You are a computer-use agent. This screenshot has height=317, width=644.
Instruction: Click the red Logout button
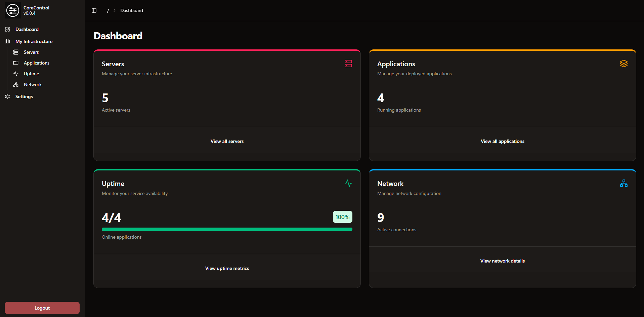[42, 308]
